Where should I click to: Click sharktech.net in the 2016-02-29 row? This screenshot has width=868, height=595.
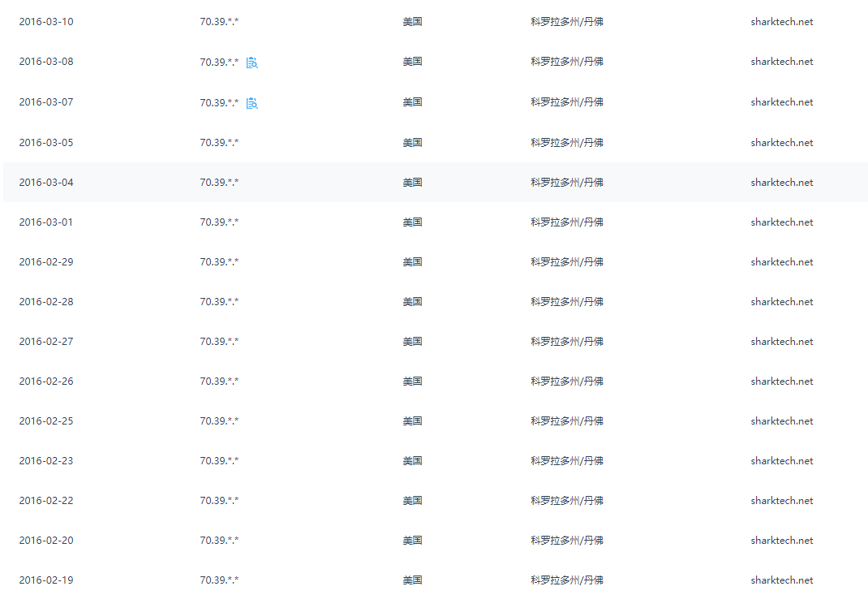[781, 262]
